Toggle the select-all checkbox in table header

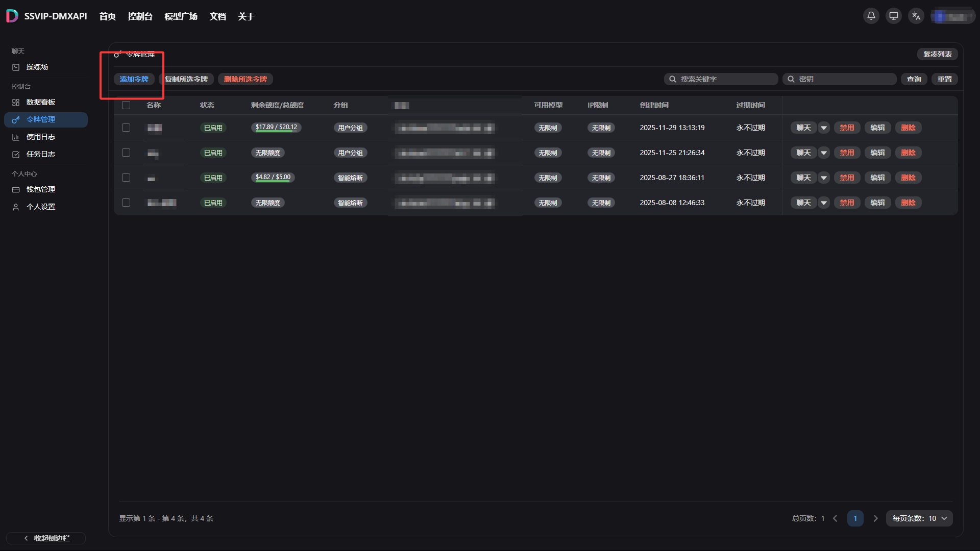[126, 105]
